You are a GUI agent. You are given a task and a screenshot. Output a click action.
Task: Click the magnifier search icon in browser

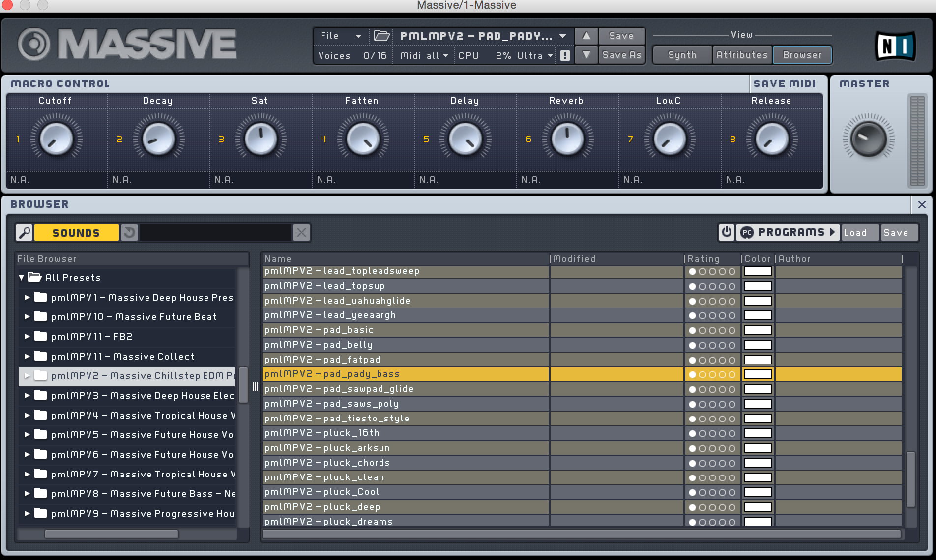coord(24,232)
